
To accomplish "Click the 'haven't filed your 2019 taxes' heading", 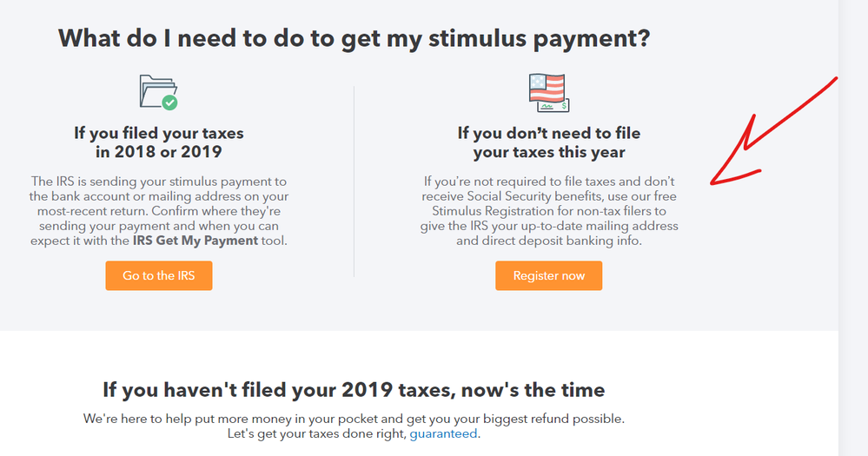I will 354,390.
